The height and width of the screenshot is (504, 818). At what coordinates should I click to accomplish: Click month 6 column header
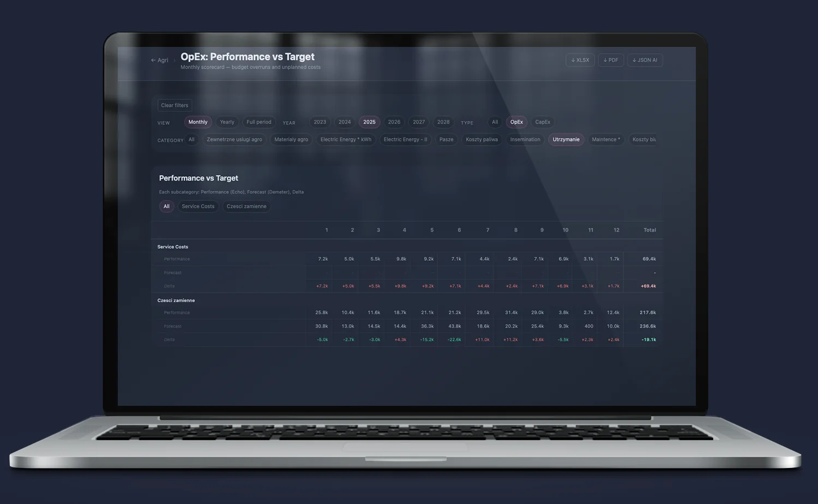(459, 230)
